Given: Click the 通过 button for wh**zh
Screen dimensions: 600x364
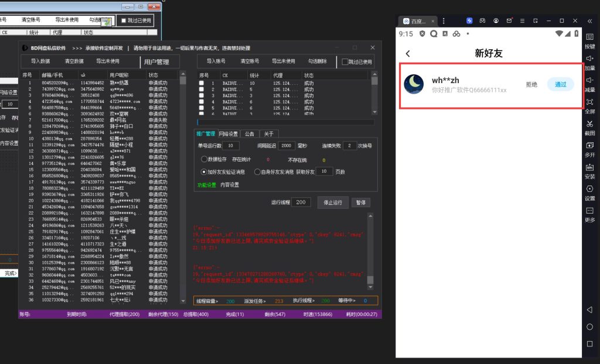Looking at the screenshot, I should pos(560,84).
